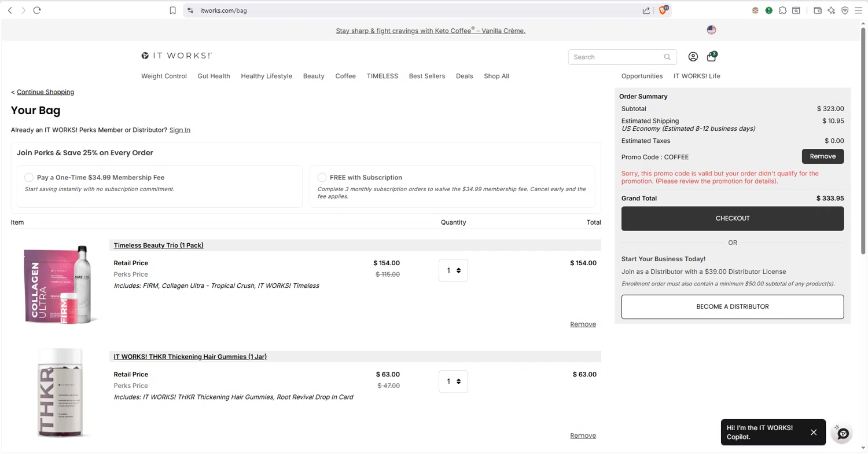868x454 pixels.
Task: Click the Timeless Beauty Trio product image
Action: 58,284
